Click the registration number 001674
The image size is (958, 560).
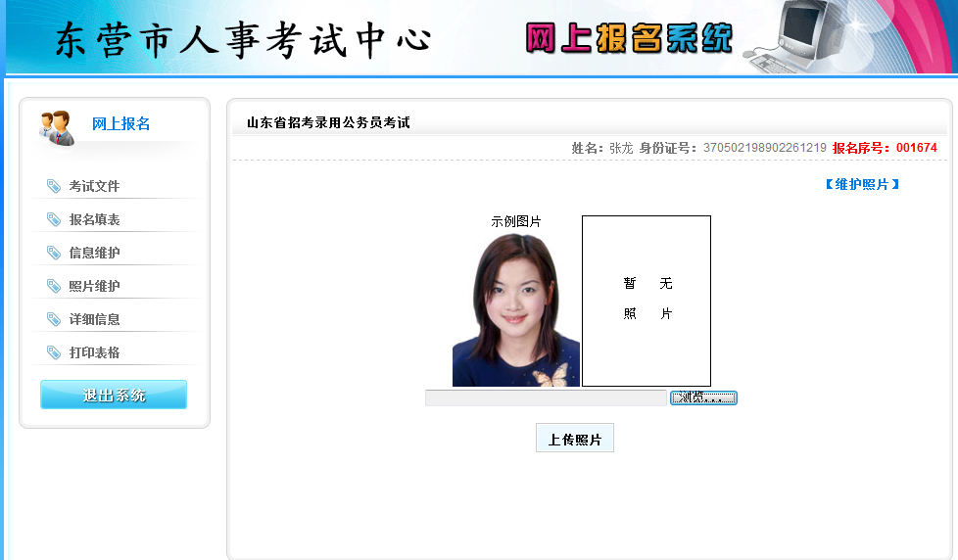point(917,148)
